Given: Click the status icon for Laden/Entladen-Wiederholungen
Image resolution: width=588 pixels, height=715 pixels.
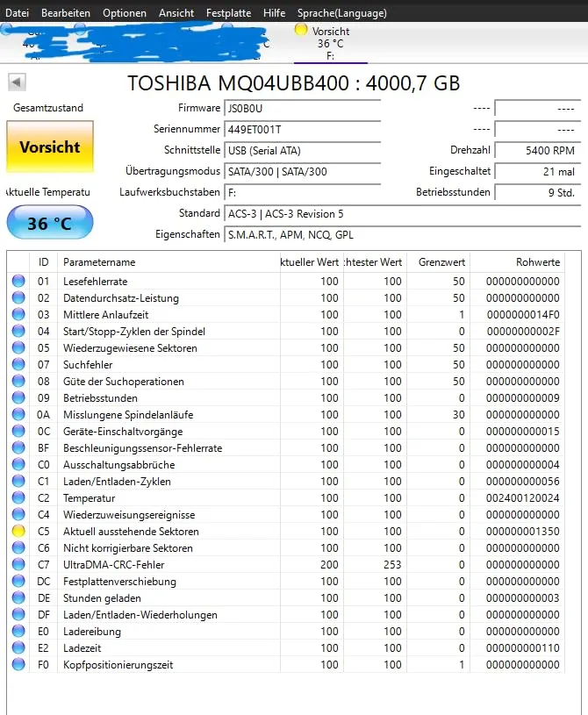Looking at the screenshot, I should coord(18,615).
